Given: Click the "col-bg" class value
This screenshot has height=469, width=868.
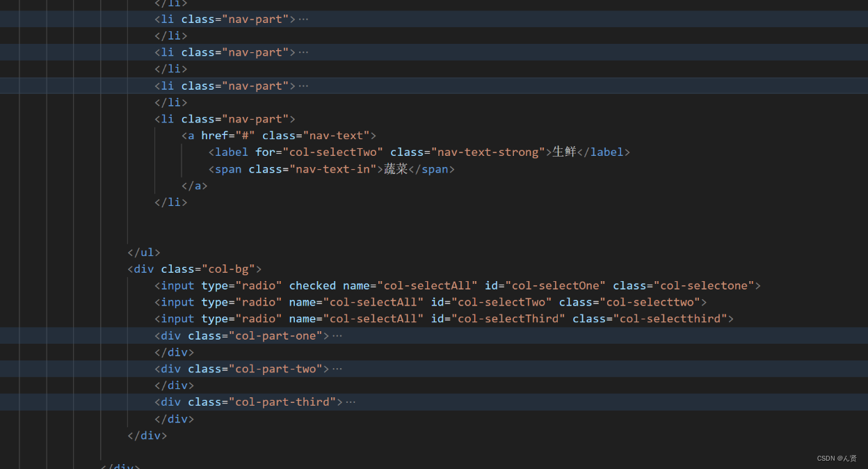Looking at the screenshot, I should (229, 269).
